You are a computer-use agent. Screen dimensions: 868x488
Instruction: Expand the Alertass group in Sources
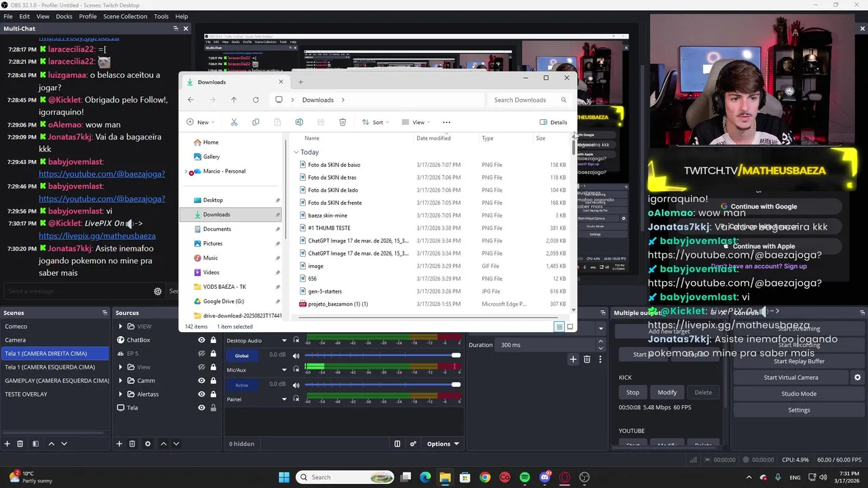click(x=121, y=394)
